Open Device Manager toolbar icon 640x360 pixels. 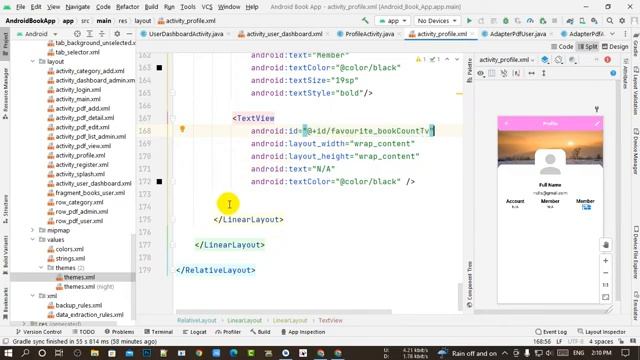(x=582, y=21)
